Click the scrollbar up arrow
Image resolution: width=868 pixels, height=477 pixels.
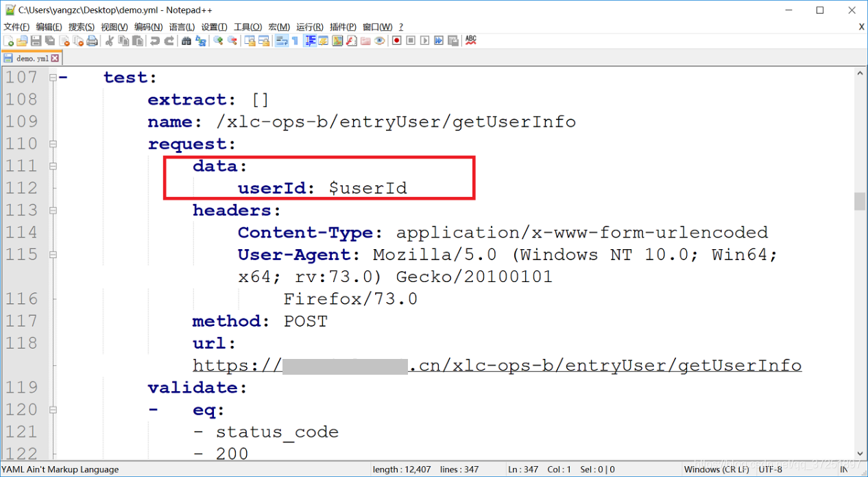click(860, 72)
